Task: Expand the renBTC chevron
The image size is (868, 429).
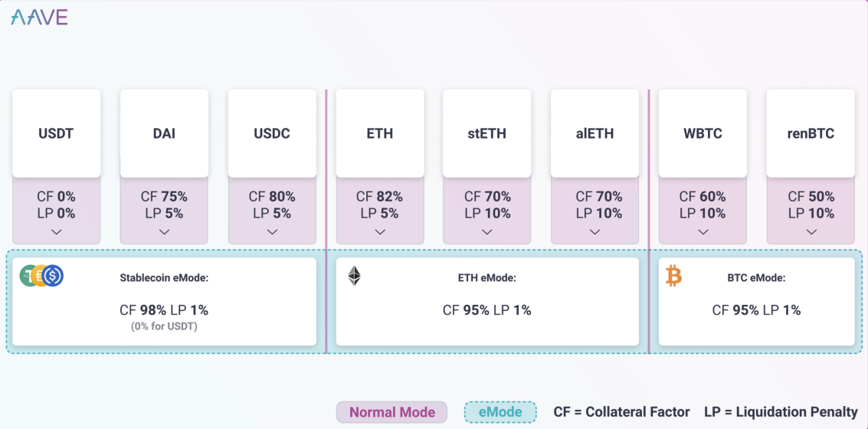Action: pos(811,231)
